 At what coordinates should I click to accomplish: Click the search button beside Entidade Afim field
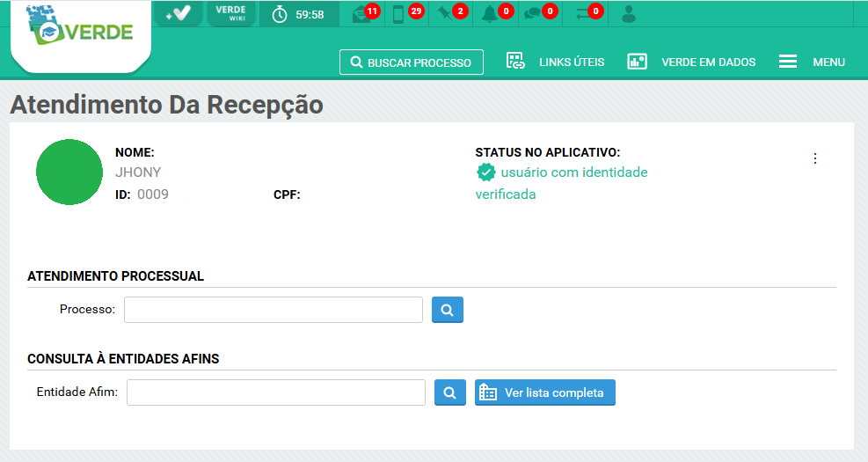coord(449,392)
